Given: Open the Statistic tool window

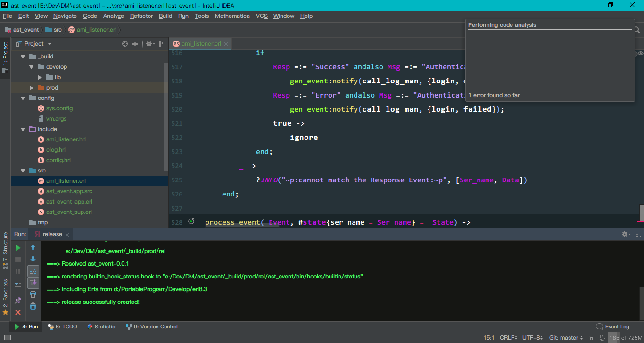Looking at the screenshot, I should pos(101,327).
